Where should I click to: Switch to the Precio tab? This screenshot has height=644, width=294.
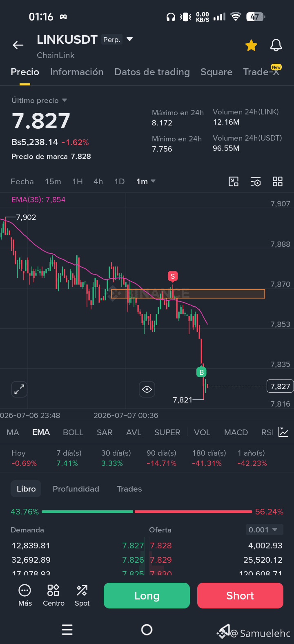click(25, 72)
